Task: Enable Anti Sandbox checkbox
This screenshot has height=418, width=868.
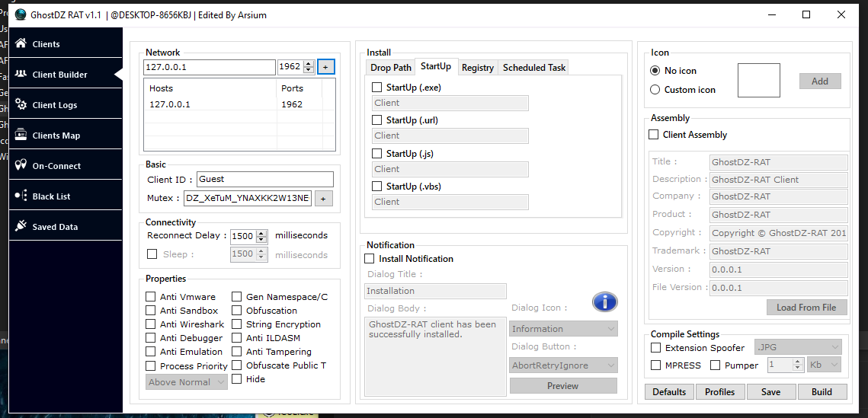Action: pyautogui.click(x=151, y=311)
